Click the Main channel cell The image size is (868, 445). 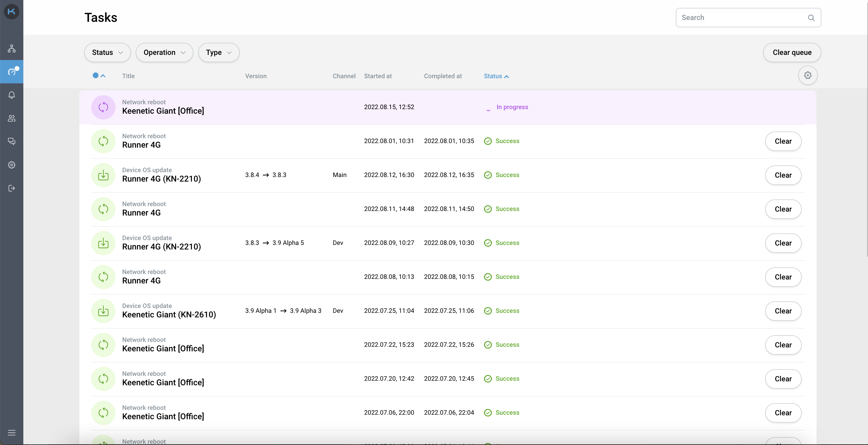(339, 175)
